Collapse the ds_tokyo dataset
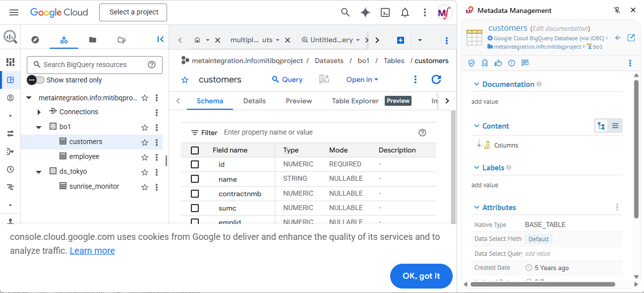 (x=39, y=172)
